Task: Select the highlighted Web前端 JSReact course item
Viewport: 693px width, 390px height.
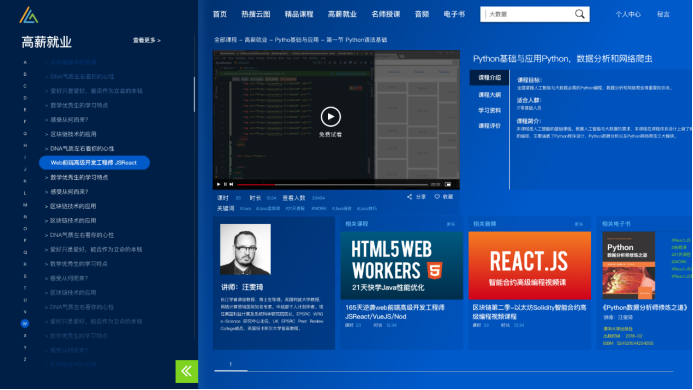Action: click(95, 163)
